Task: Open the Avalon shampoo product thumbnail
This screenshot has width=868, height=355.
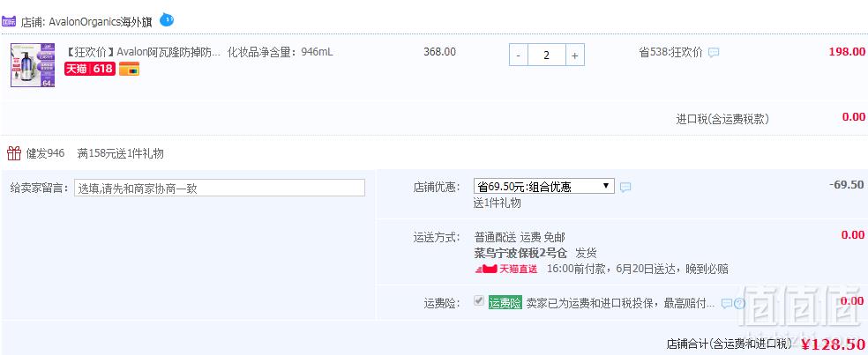Action: 33,65
